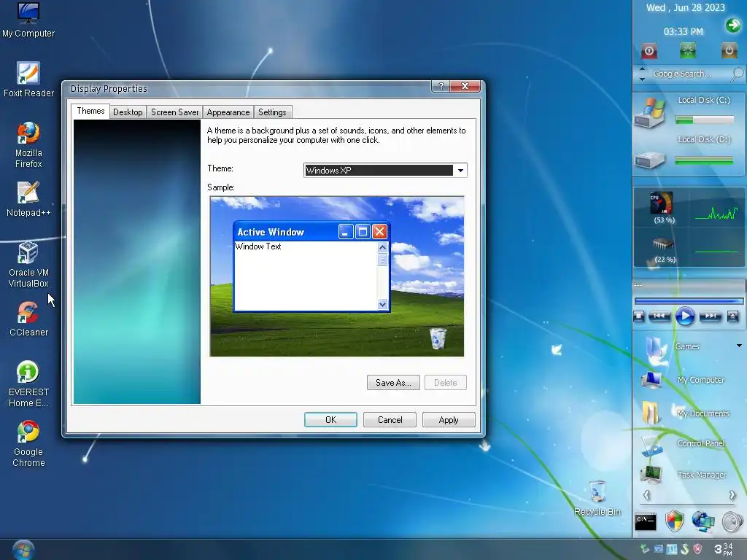Go to next launcher page arrow

coord(732,495)
